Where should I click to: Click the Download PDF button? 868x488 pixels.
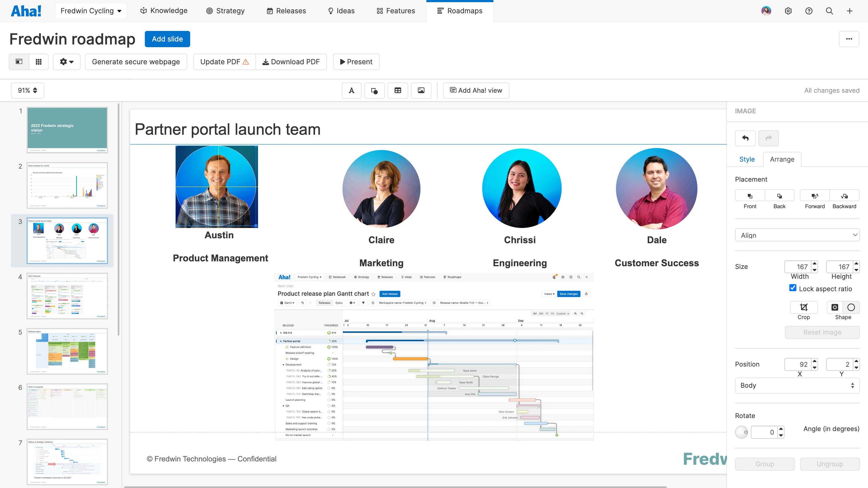pyautogui.click(x=291, y=62)
